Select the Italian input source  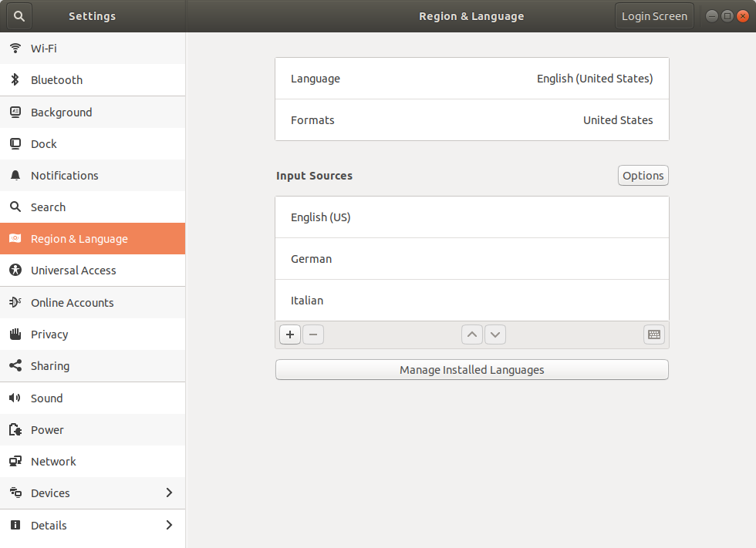click(471, 301)
